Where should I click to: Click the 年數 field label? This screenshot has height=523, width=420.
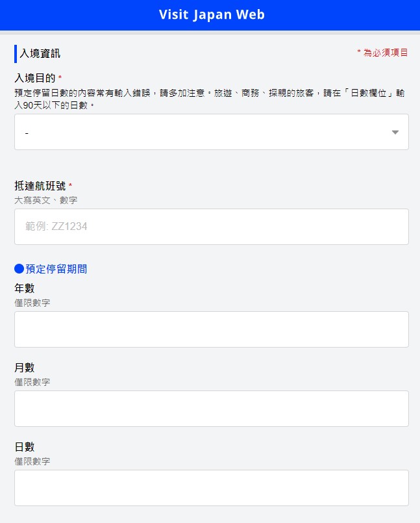(25, 288)
